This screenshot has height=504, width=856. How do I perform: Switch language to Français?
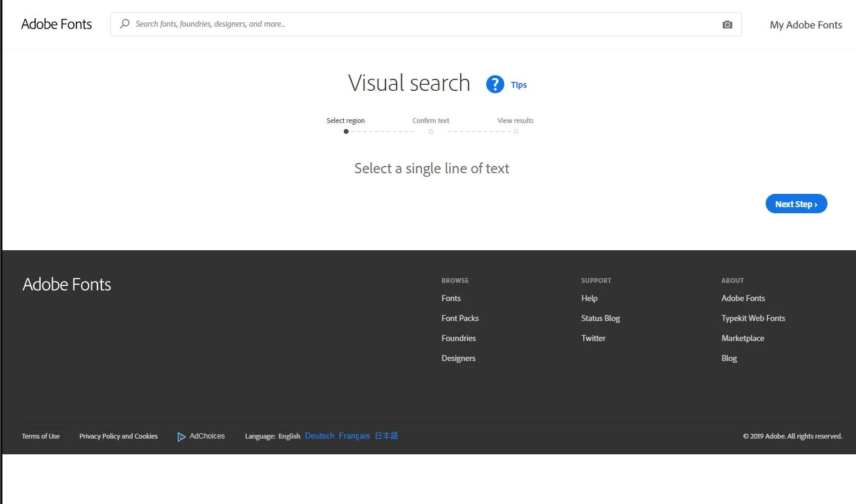[x=354, y=436]
